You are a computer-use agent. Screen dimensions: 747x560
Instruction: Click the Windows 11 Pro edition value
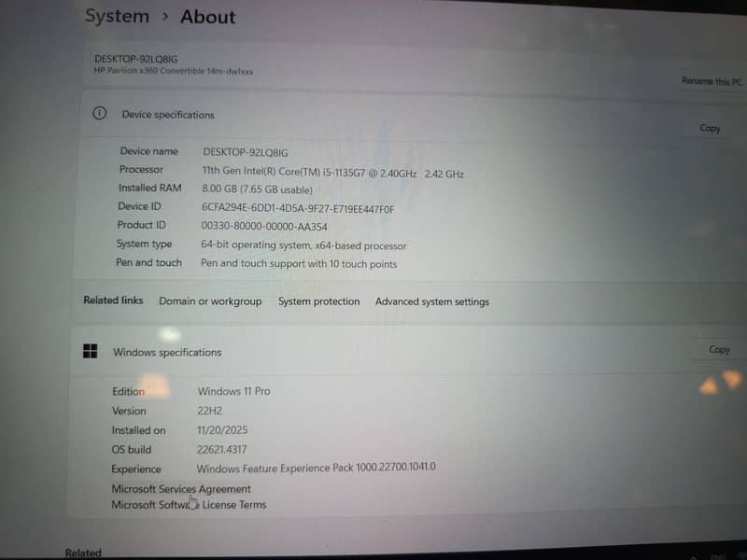click(x=233, y=391)
